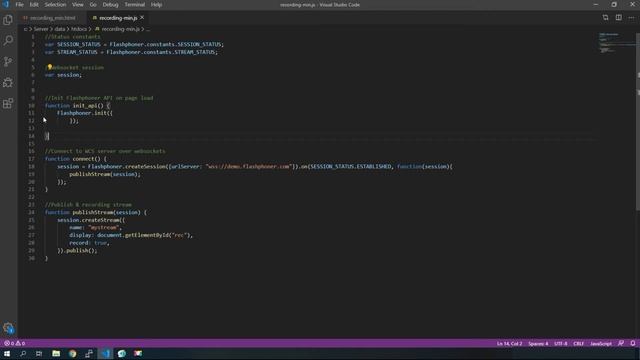Open the Extensions view
Viewport: 640px width, 360px height.
pyautogui.click(x=8, y=103)
